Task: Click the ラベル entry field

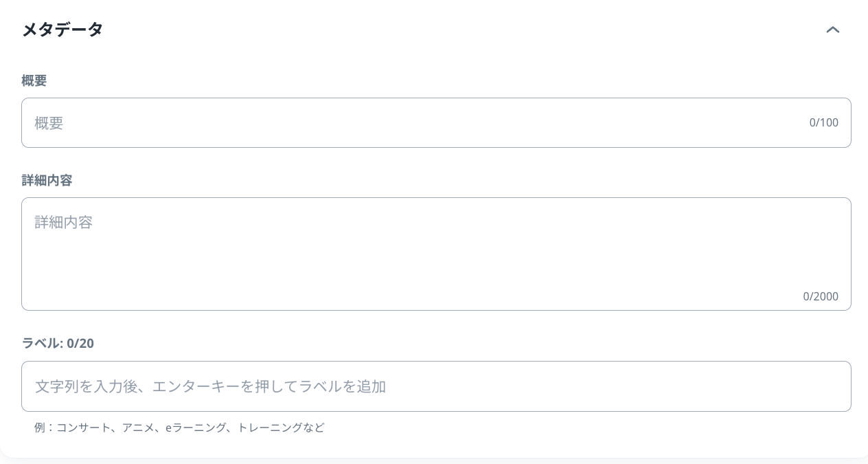Action: tap(437, 386)
